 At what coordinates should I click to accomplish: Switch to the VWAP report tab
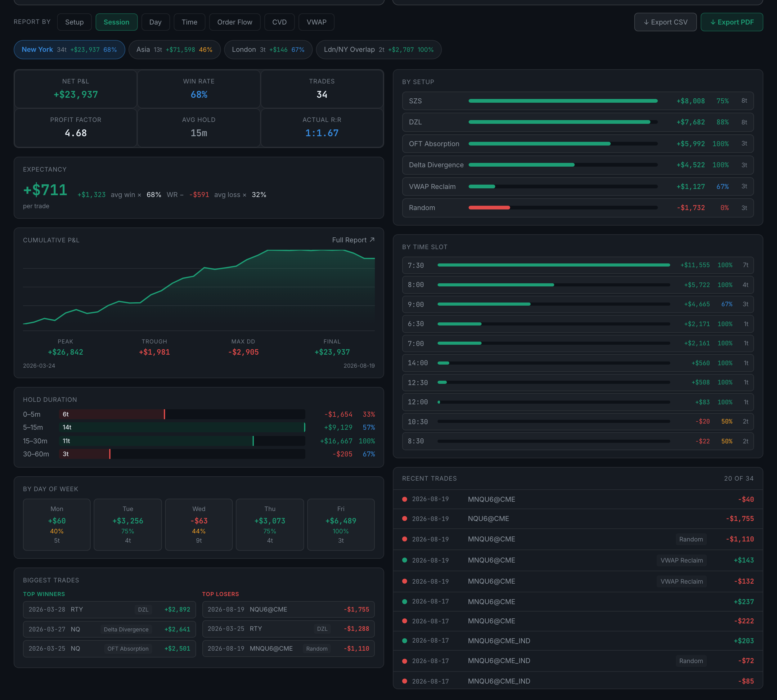coord(316,22)
